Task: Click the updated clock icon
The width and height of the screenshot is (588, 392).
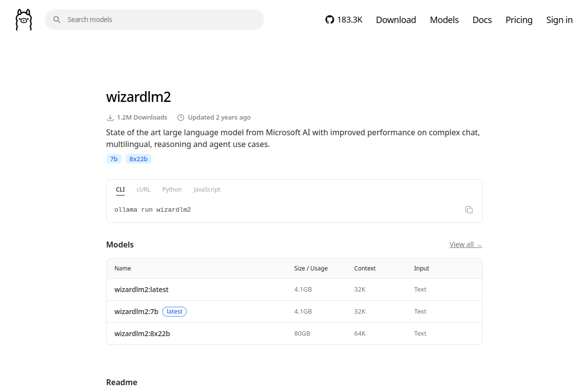Action: [181, 118]
